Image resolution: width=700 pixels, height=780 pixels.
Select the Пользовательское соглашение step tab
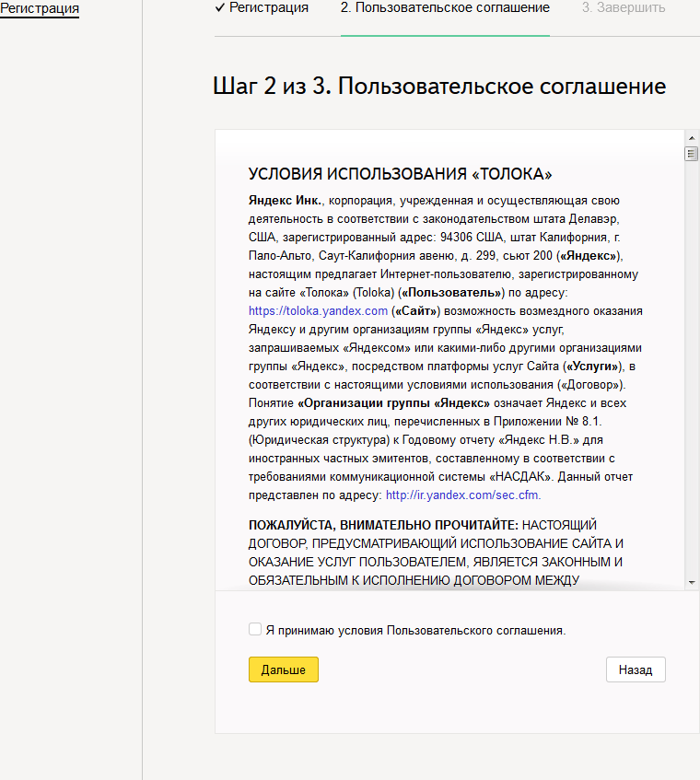pos(445,8)
